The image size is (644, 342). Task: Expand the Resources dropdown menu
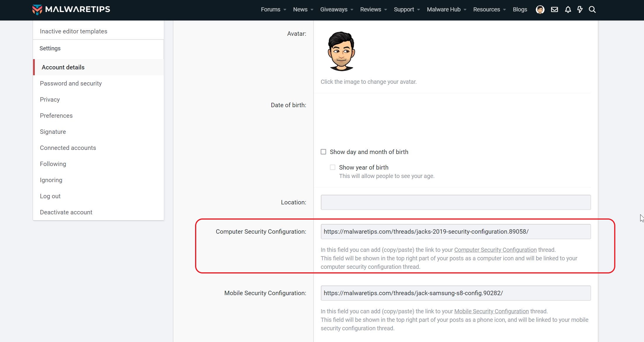(x=489, y=10)
